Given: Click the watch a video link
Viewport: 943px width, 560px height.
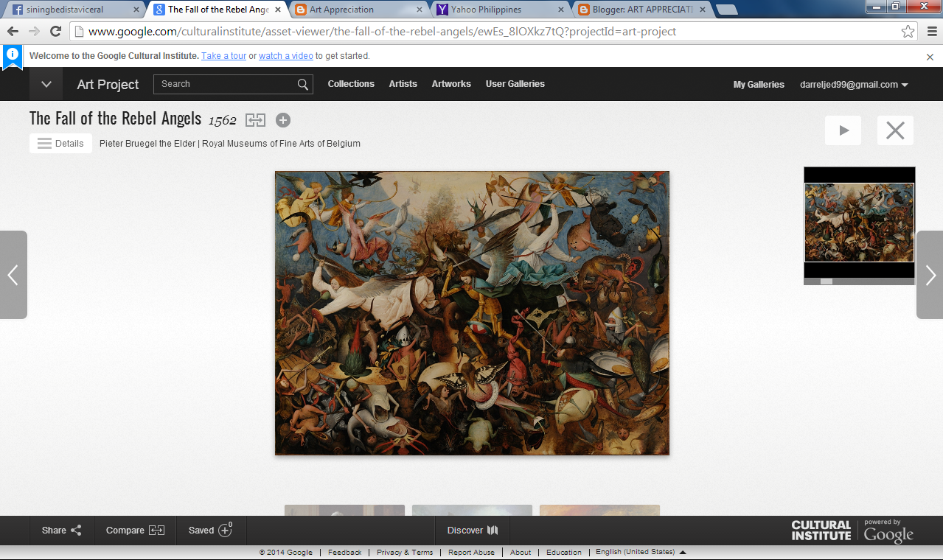Looking at the screenshot, I should pyautogui.click(x=286, y=56).
